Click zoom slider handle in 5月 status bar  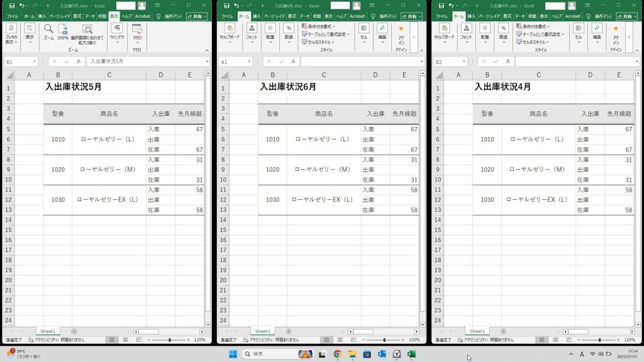point(170,340)
